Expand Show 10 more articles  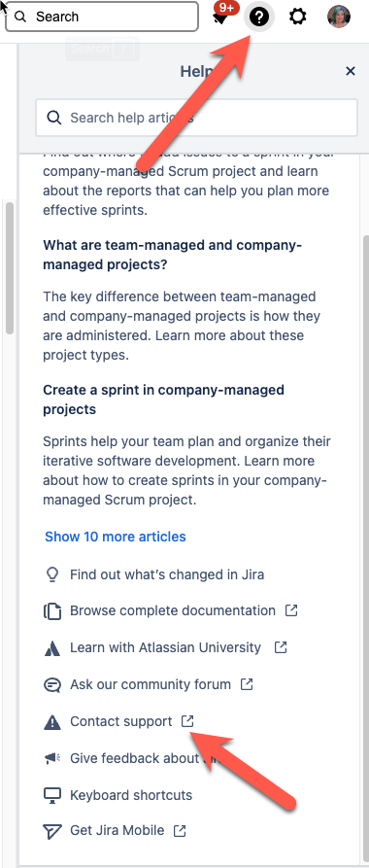(116, 537)
